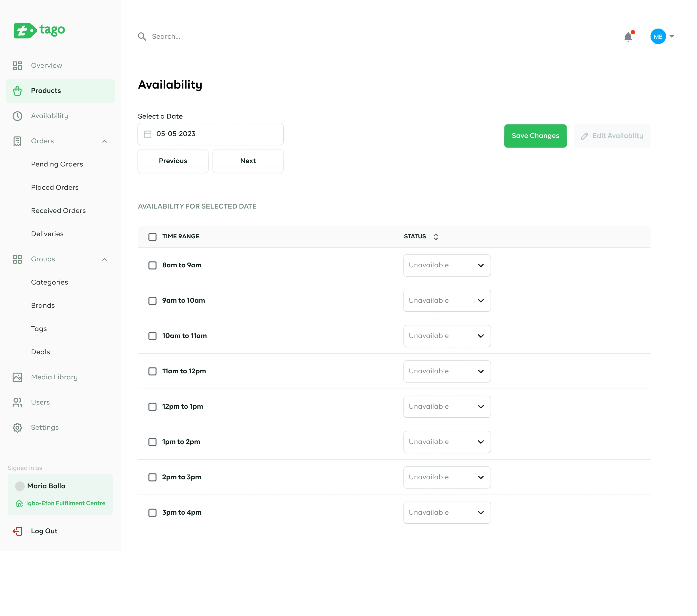Screen dimensions: 697x616
Task: Go to Categories under Groups
Action: (x=49, y=282)
